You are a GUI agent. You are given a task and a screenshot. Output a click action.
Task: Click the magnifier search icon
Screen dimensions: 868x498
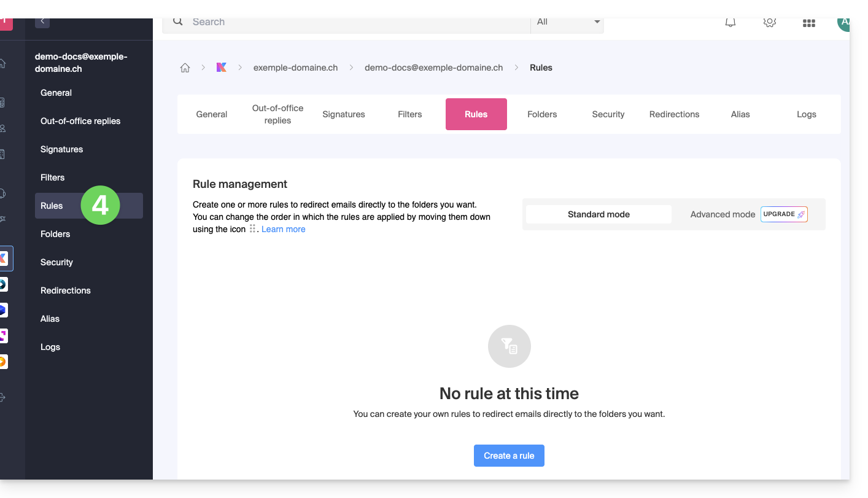(178, 21)
